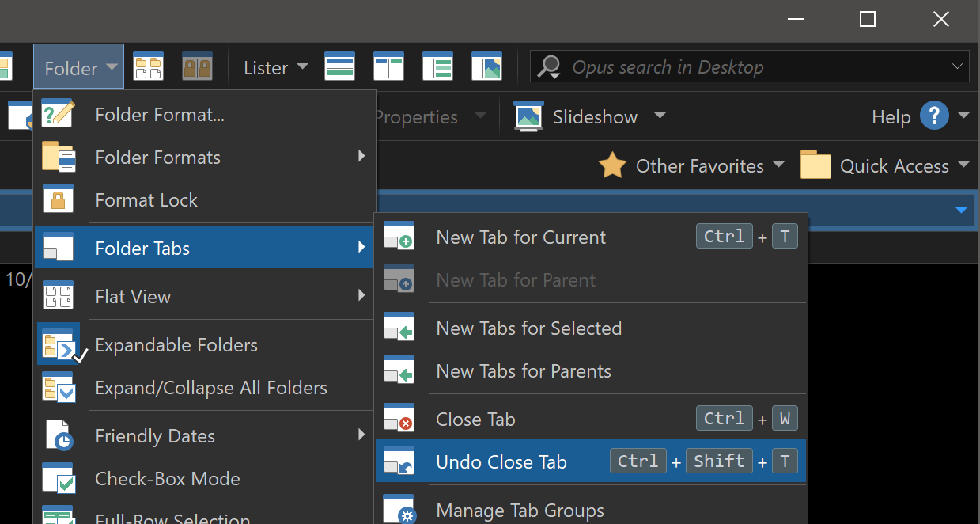Expand the Help dropdown arrow
The height and width of the screenshot is (524, 980).
(x=963, y=116)
